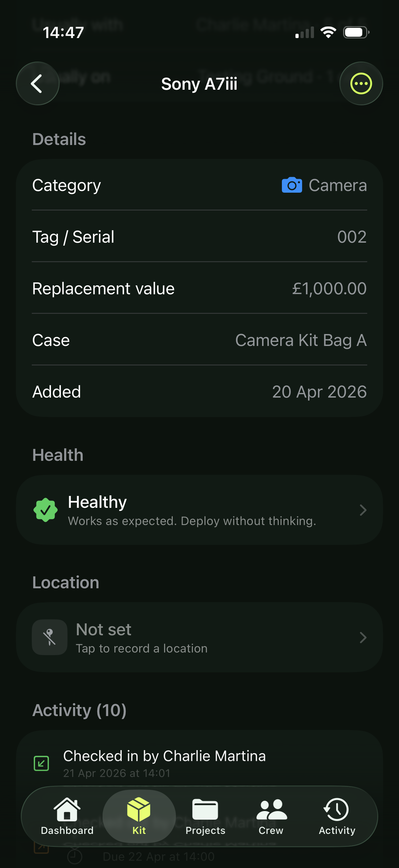Tap the Category row labeled Camera
The image size is (399, 868).
[199, 185]
